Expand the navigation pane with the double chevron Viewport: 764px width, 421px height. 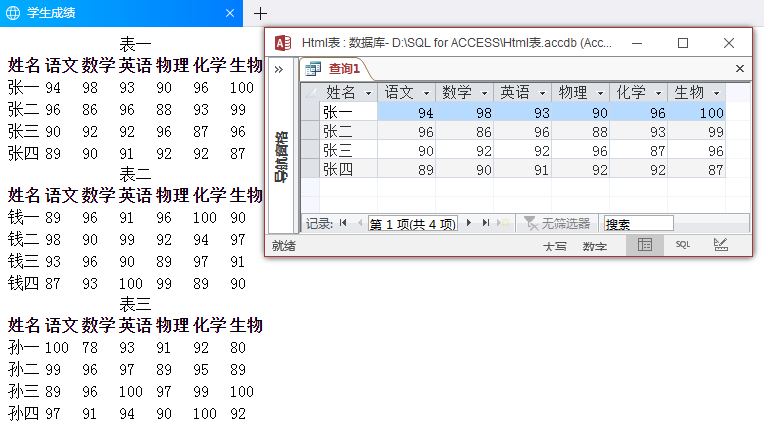(279, 69)
